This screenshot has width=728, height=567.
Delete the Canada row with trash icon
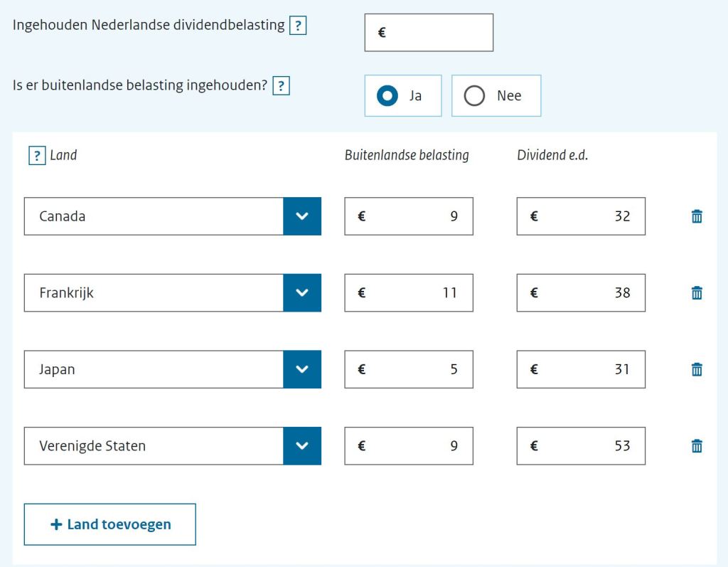(x=697, y=216)
